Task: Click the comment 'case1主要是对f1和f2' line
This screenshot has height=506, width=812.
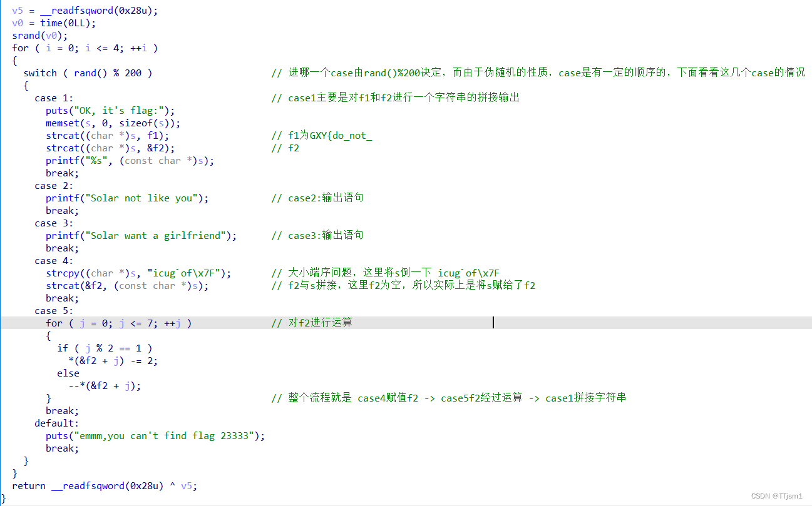Action: pyautogui.click(x=396, y=98)
